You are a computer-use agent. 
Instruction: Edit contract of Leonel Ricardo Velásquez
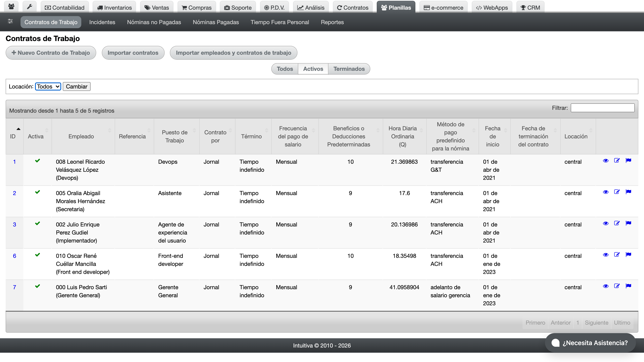coord(617,161)
